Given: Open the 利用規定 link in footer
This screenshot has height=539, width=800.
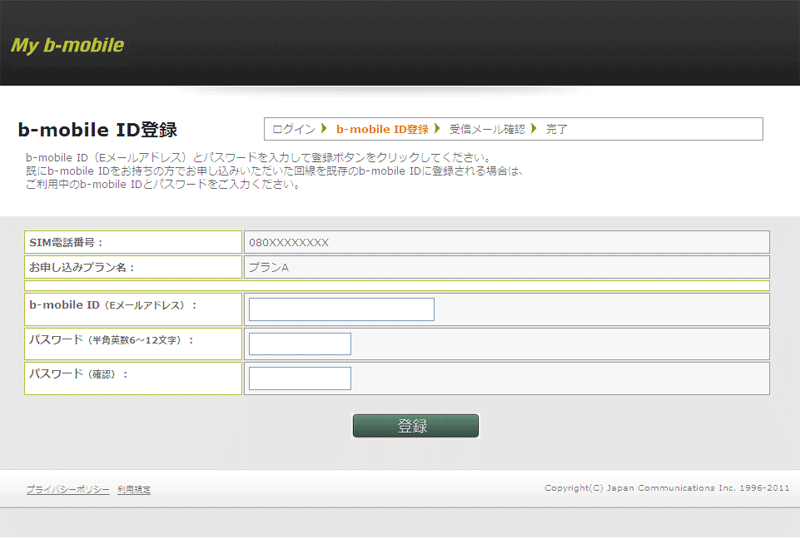Looking at the screenshot, I should tap(134, 489).
